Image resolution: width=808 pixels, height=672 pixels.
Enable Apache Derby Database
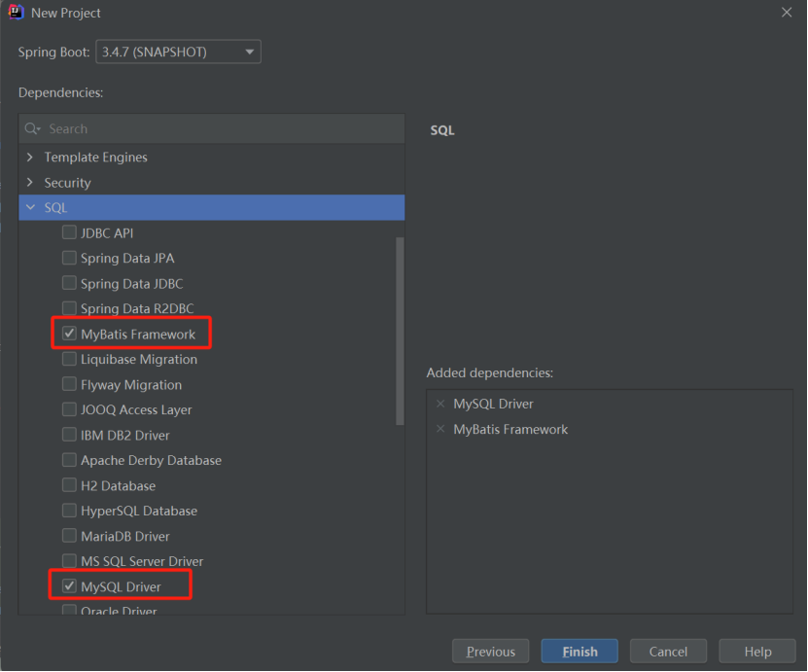click(69, 460)
